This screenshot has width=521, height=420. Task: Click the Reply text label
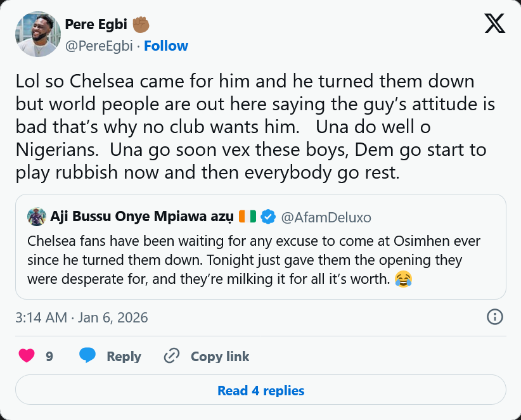click(124, 357)
